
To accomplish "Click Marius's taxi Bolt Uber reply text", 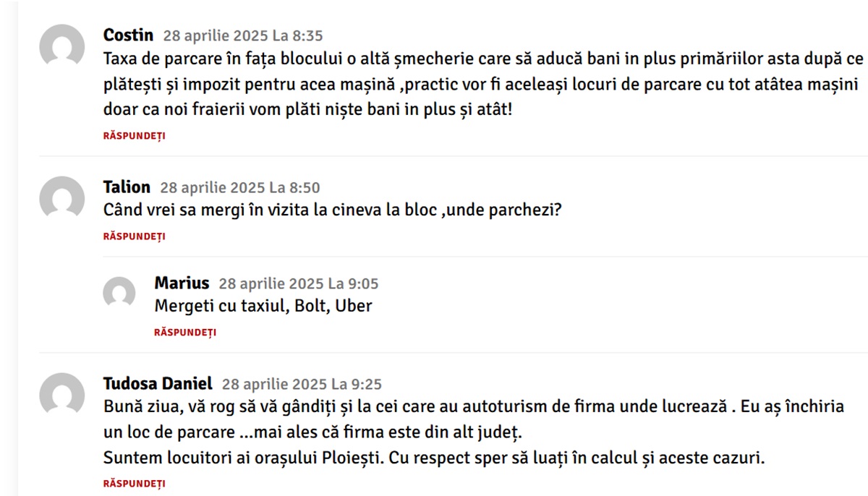I will (263, 307).
